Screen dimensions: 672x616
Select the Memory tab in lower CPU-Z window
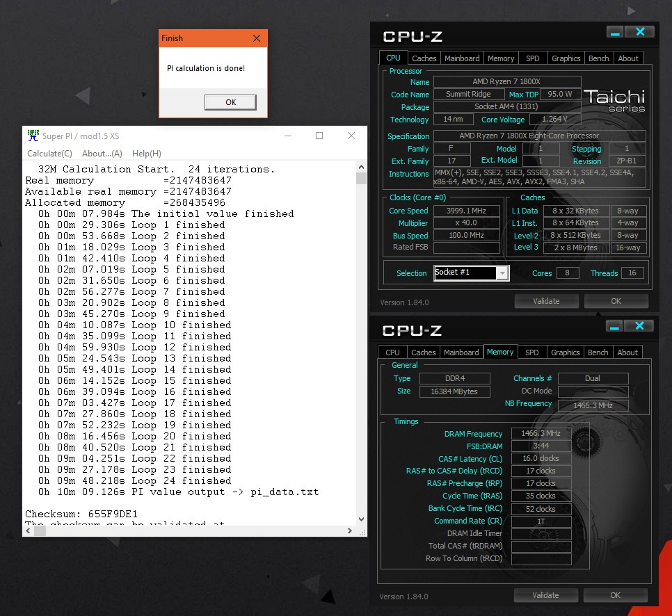(x=500, y=352)
